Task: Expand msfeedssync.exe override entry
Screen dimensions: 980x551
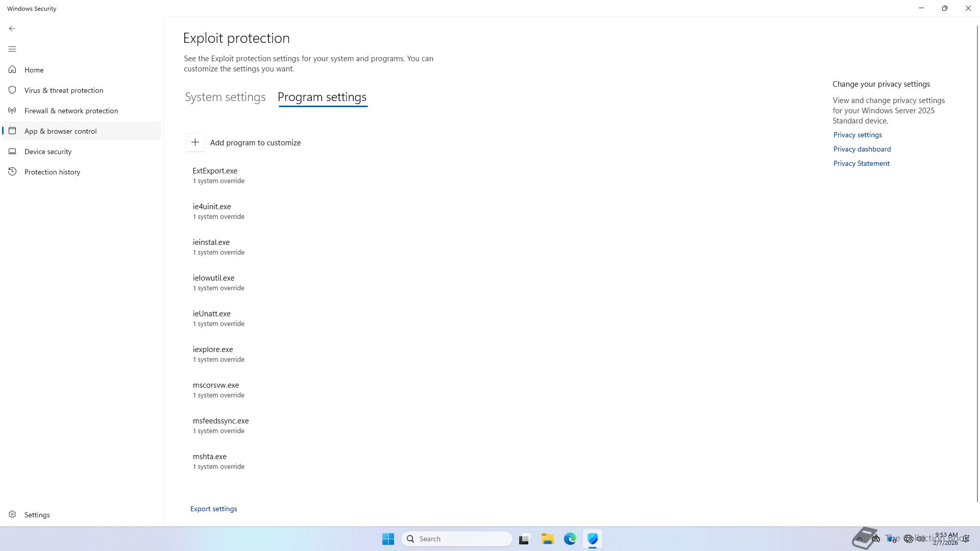Action: [220, 425]
